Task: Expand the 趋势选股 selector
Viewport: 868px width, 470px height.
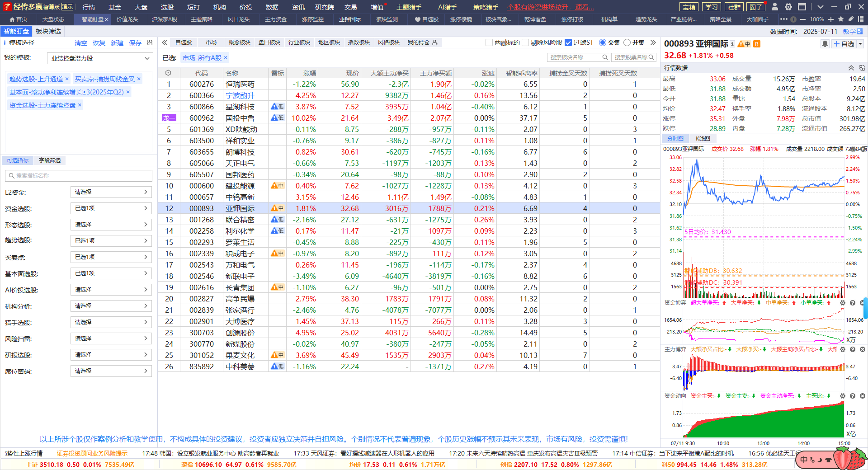Action: click(111, 241)
